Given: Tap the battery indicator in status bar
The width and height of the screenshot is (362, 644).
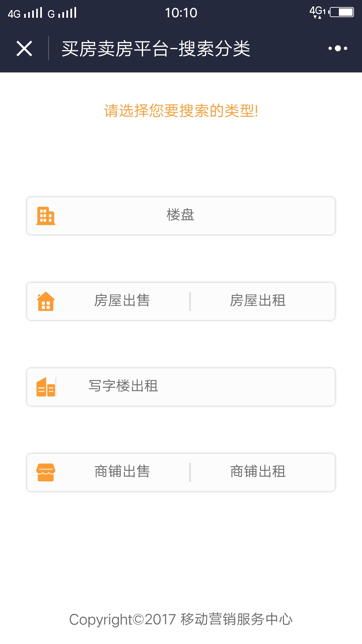Looking at the screenshot, I should 342,12.
